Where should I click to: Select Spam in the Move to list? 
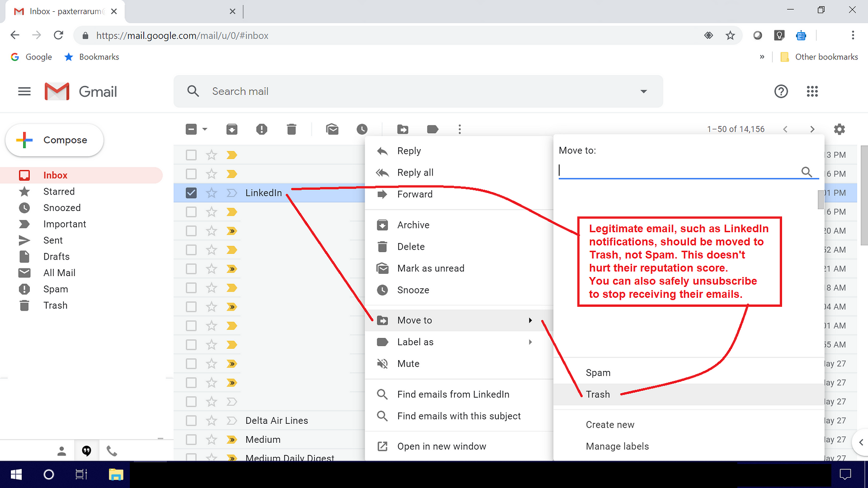(689, 373)
